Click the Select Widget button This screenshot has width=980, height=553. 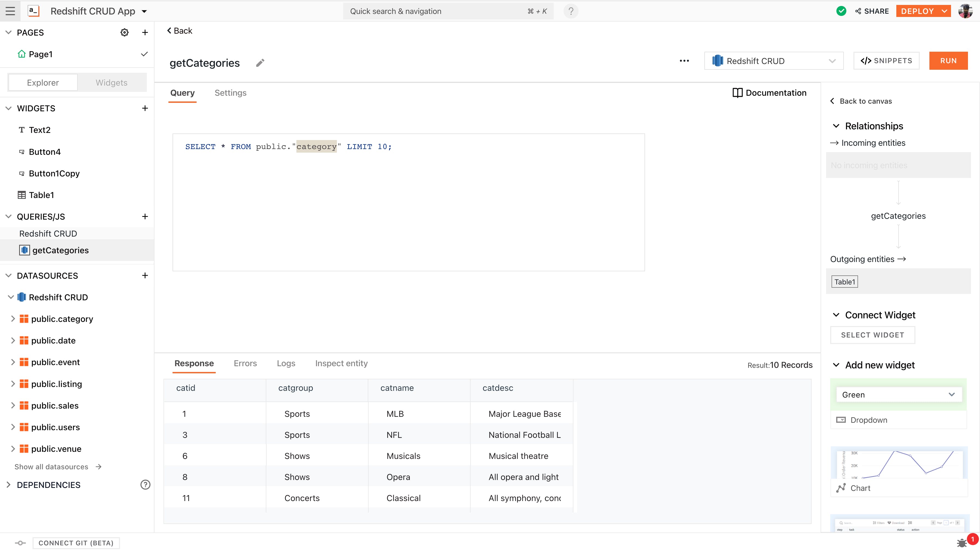pos(872,335)
